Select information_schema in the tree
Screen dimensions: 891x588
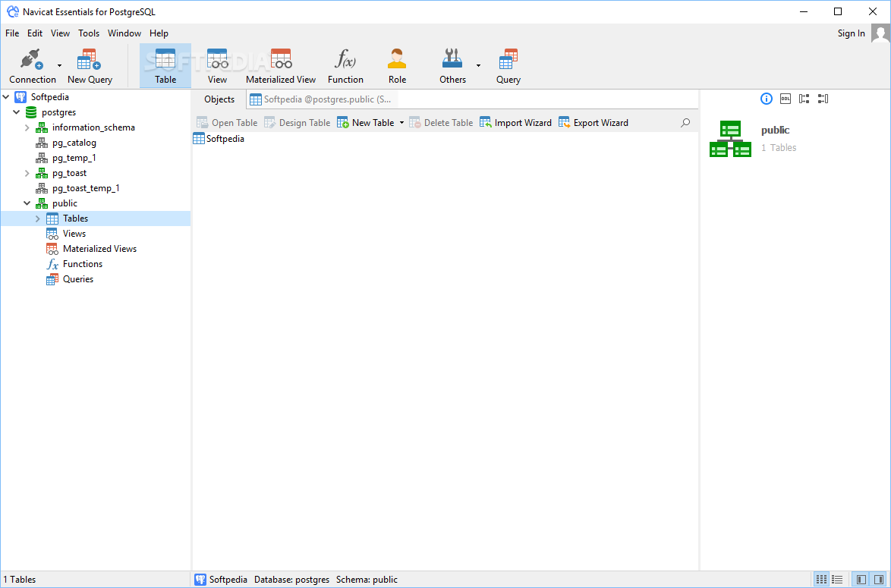tap(93, 127)
